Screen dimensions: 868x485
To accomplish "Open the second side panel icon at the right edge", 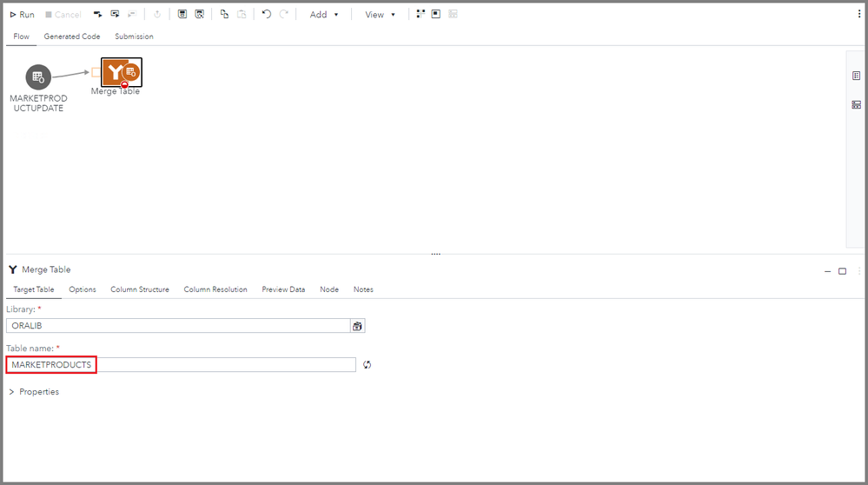I will [x=856, y=104].
